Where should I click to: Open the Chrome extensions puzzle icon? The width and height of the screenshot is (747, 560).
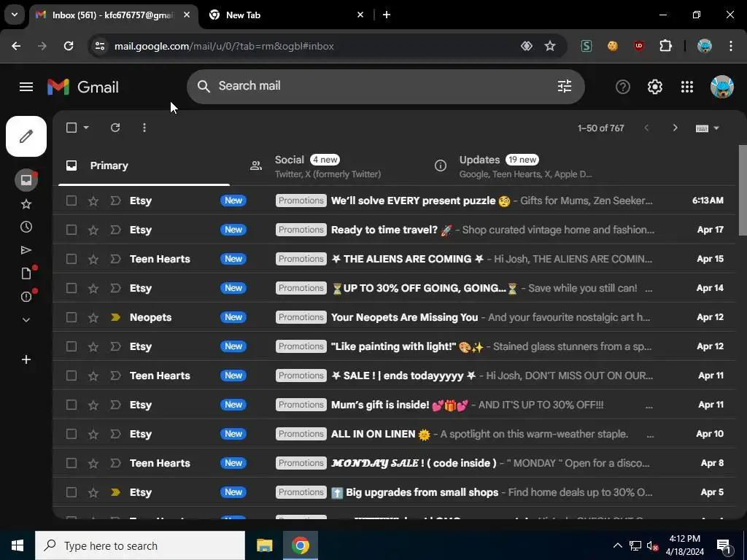[665, 46]
